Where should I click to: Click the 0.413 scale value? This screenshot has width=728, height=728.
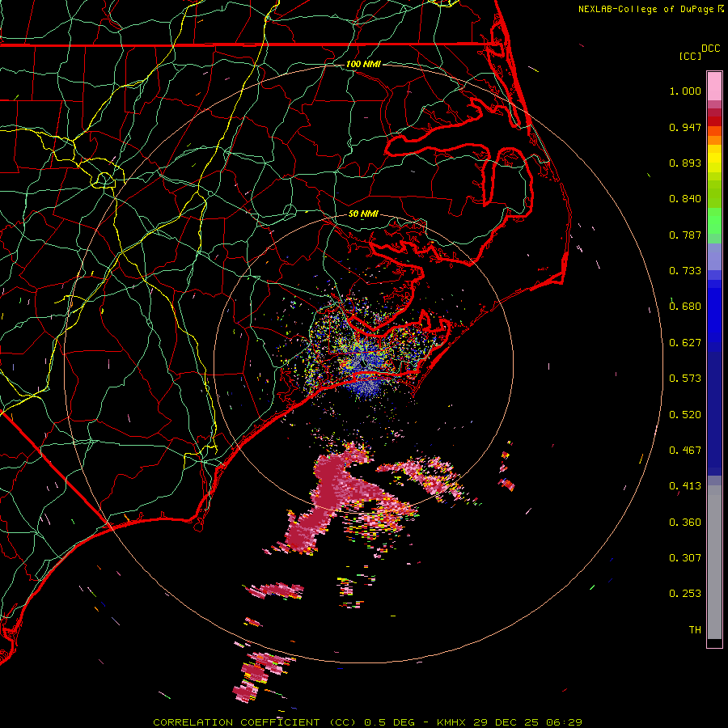pyautogui.click(x=685, y=486)
